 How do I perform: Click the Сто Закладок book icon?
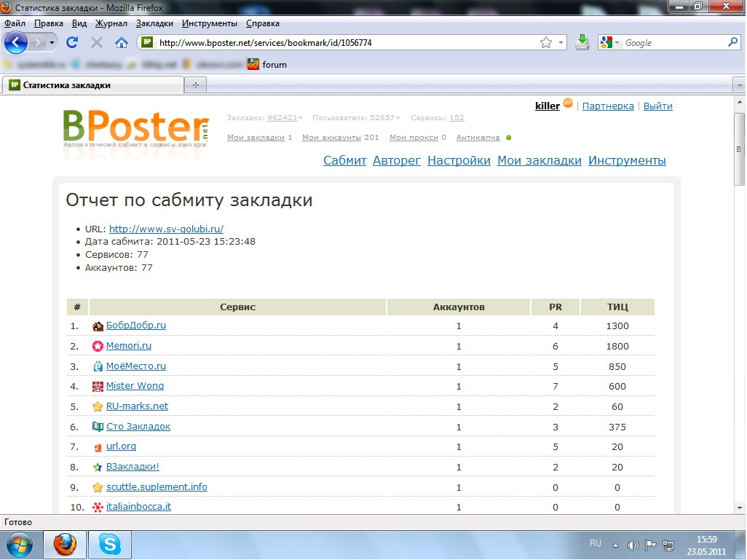[98, 427]
